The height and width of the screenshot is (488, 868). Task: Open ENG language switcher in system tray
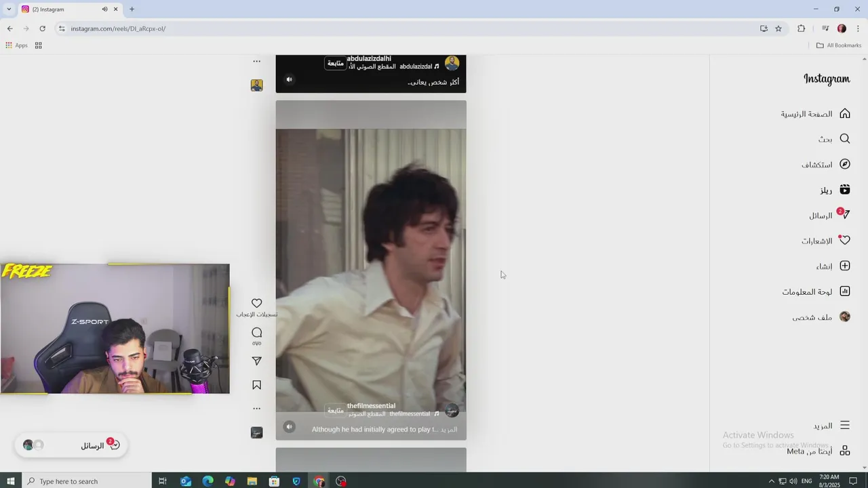click(x=807, y=481)
